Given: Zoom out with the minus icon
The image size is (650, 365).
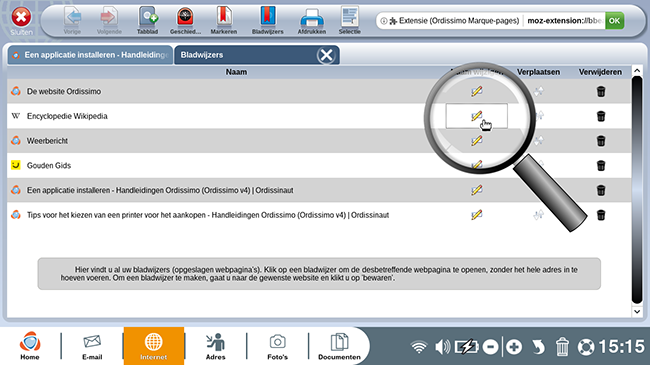Looking at the screenshot, I should point(490,347).
